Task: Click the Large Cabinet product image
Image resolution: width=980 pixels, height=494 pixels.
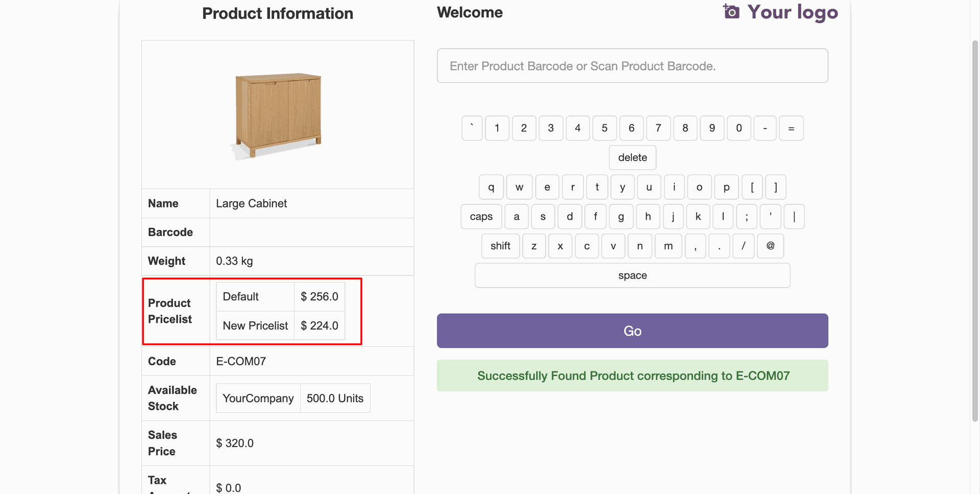Action: 278,115
